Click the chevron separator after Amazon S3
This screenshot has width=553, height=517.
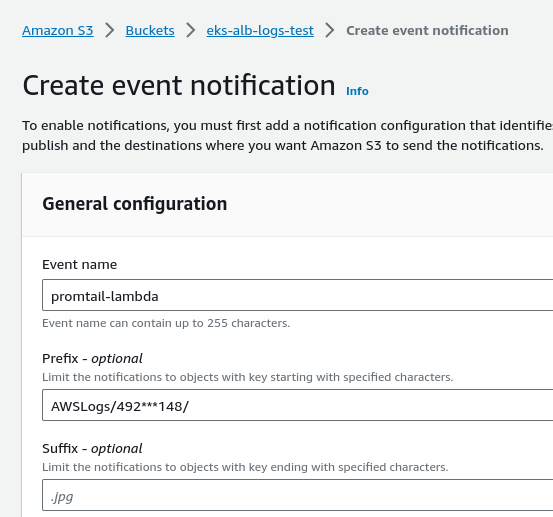[110, 30]
